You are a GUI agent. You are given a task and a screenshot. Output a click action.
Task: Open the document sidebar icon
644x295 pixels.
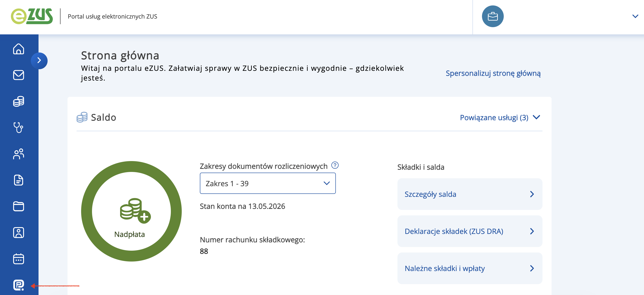(x=19, y=180)
